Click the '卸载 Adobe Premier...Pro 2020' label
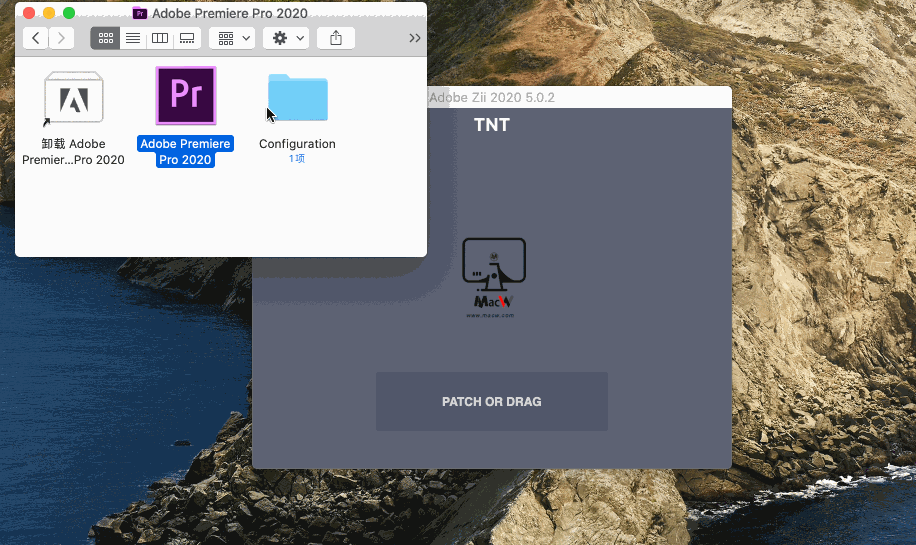This screenshot has height=545, width=916. pyautogui.click(x=74, y=151)
